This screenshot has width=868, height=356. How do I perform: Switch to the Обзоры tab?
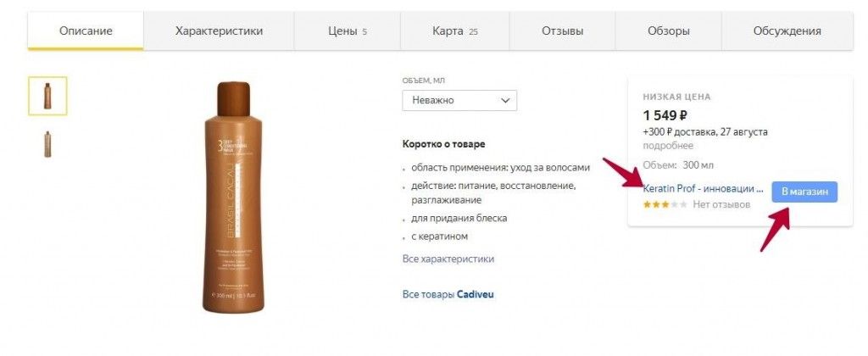(668, 31)
